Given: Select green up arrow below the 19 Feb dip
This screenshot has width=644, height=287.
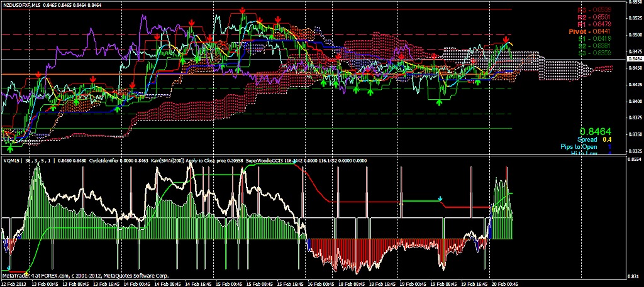Looking at the screenshot, I should 439,102.
